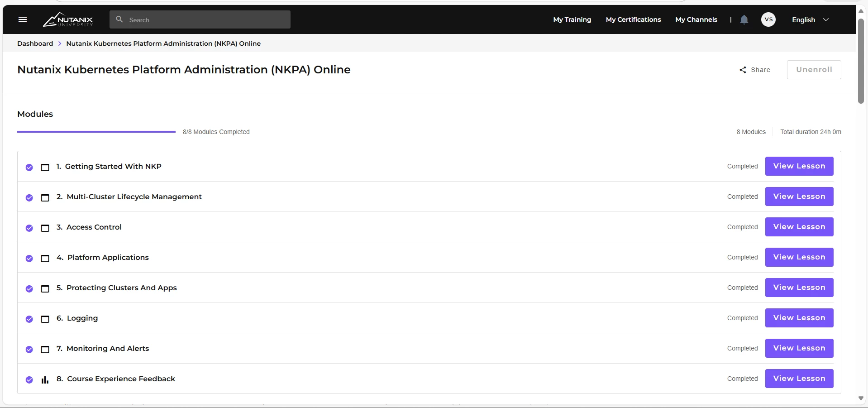
Task: Click the module type icon for Access Control
Action: tap(45, 228)
